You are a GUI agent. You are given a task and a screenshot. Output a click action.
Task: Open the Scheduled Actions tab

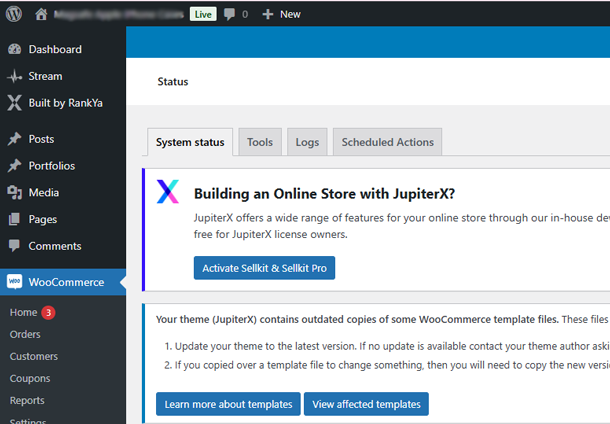tap(387, 142)
